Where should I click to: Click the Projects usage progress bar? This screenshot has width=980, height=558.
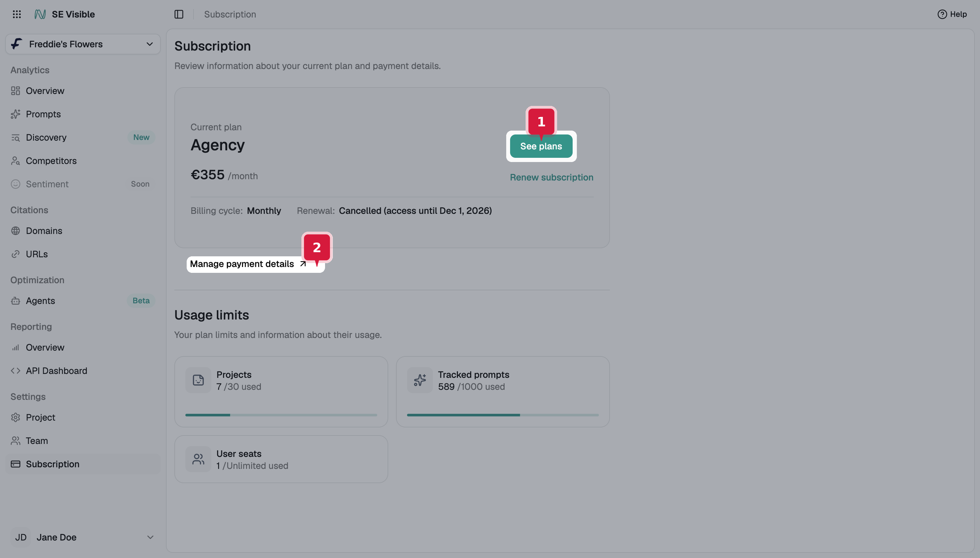(281, 415)
